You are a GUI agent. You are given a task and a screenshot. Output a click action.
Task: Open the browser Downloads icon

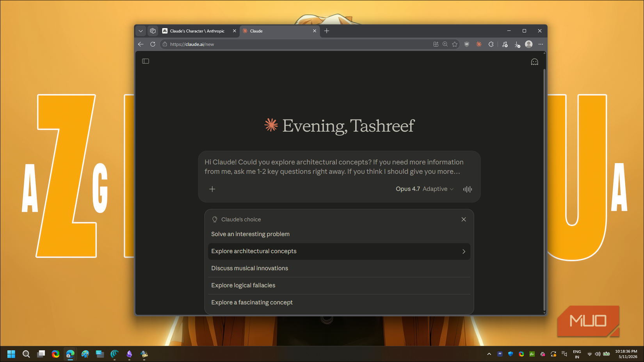pyautogui.click(x=517, y=44)
